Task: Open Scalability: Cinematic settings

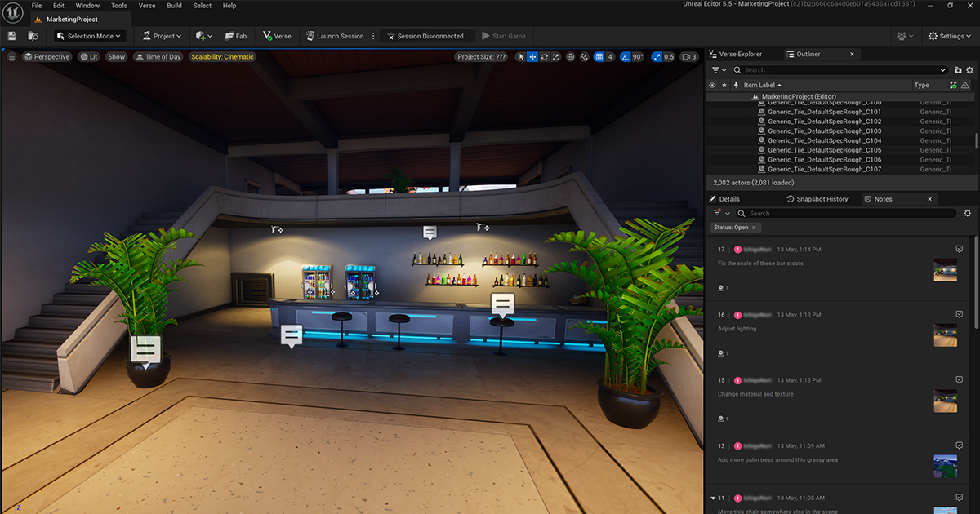Action: click(222, 57)
